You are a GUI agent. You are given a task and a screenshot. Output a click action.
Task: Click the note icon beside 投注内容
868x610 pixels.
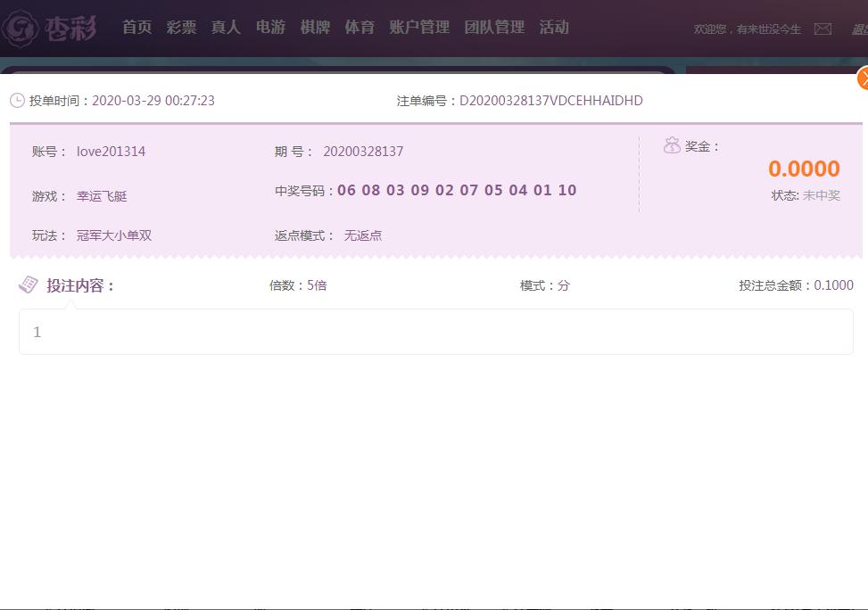(29, 284)
